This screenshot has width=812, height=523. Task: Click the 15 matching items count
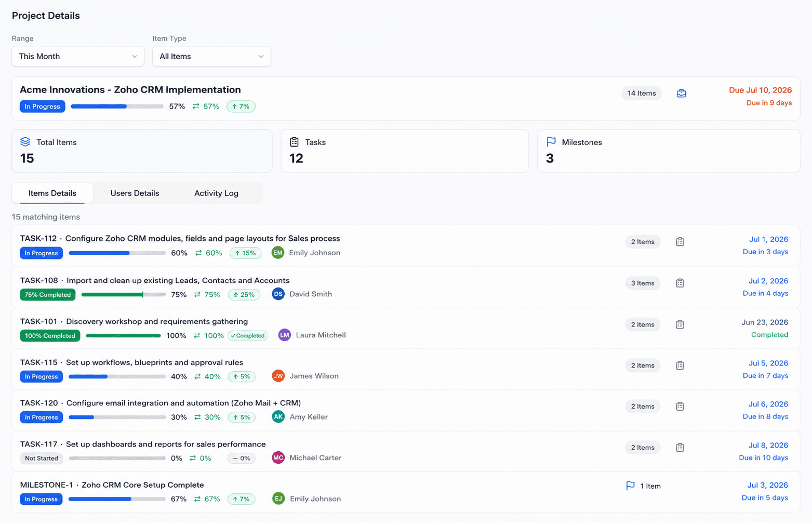[46, 217]
